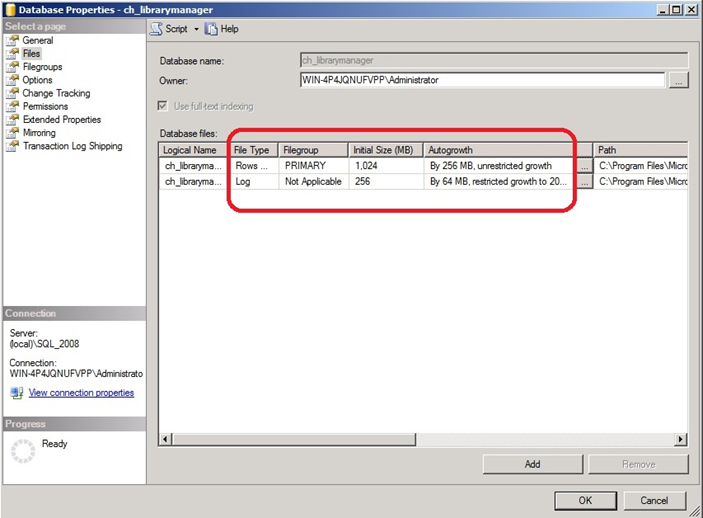Click the logical name in the Log row
Screen dimensions: 703x518
click(x=194, y=182)
